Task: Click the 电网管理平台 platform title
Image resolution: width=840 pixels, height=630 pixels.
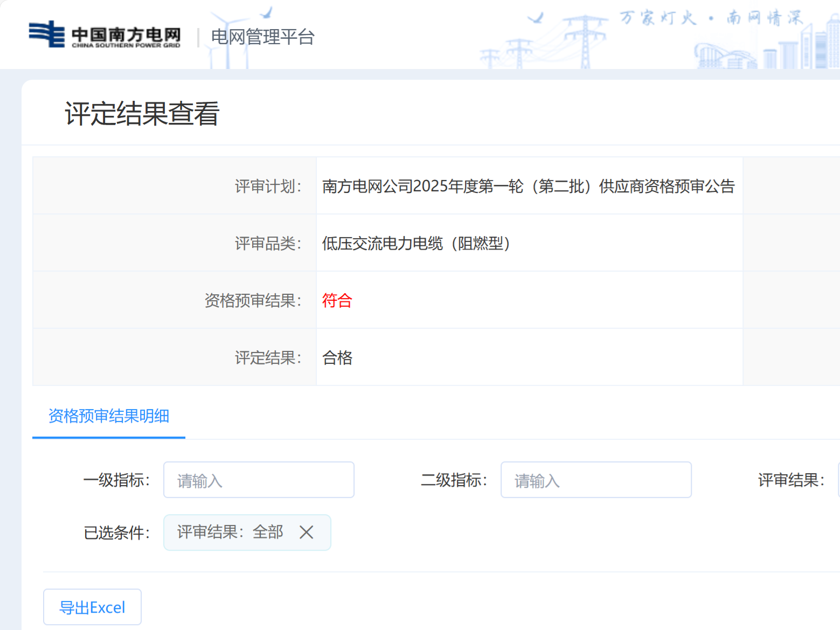Action: [x=262, y=37]
